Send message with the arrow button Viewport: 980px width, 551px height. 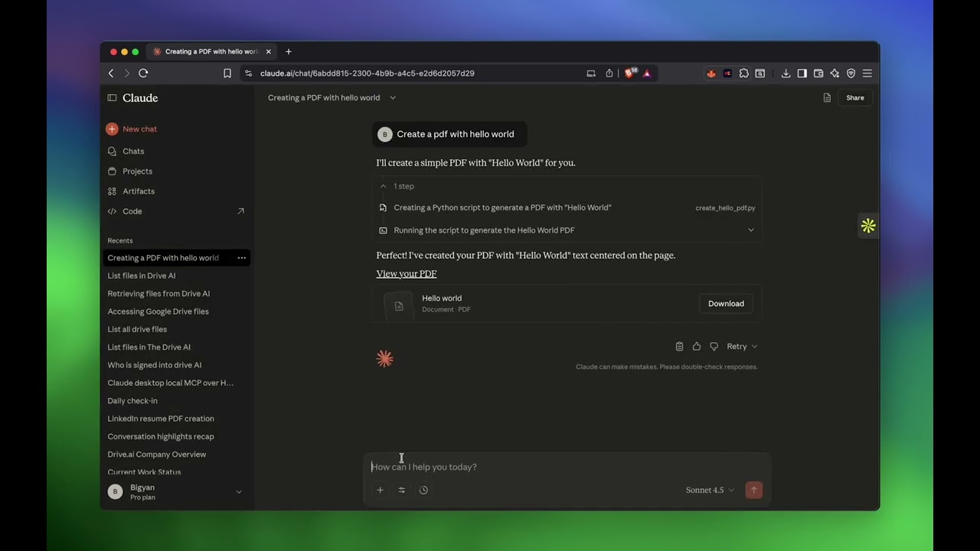pos(754,490)
